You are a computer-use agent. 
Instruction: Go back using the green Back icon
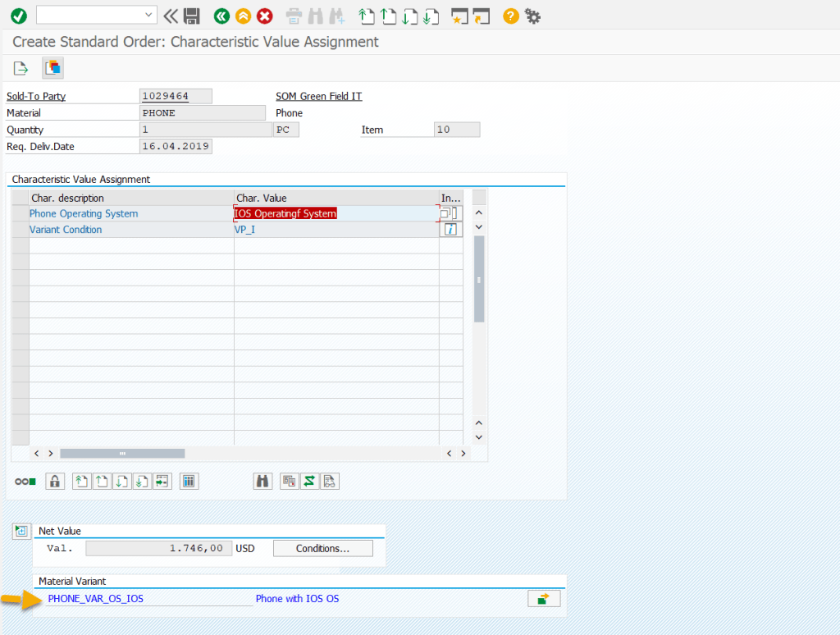point(221,16)
